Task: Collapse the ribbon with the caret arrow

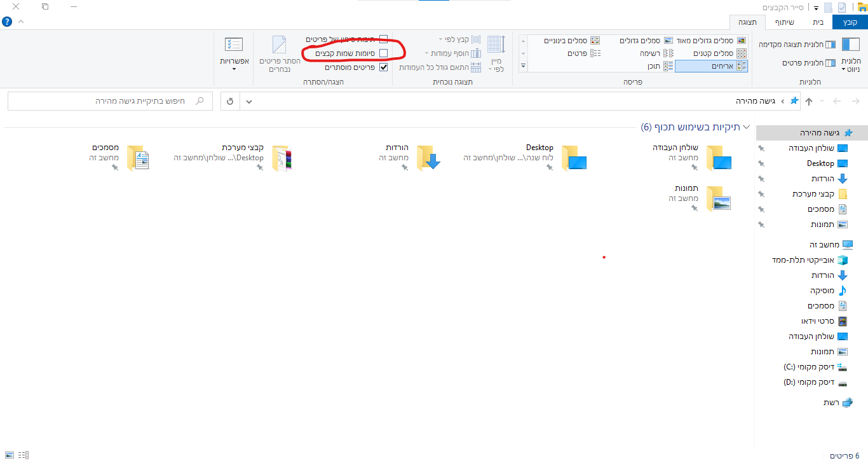Action: click(x=21, y=22)
